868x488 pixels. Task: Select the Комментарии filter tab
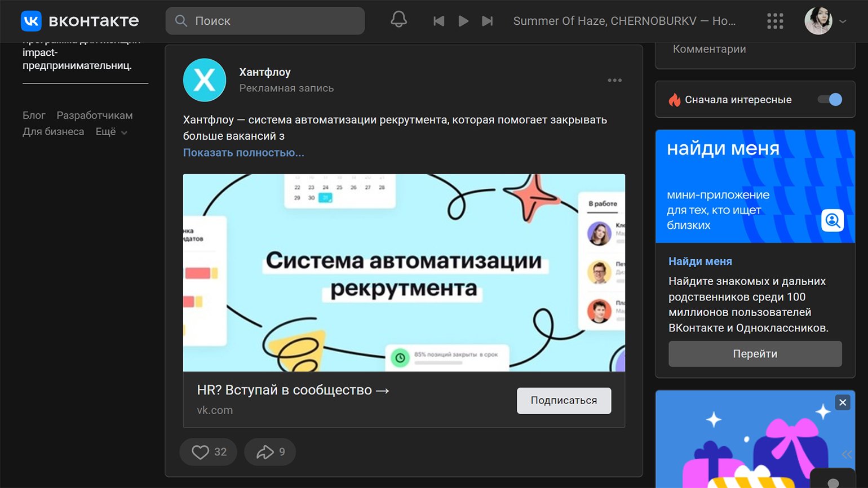[x=709, y=49]
